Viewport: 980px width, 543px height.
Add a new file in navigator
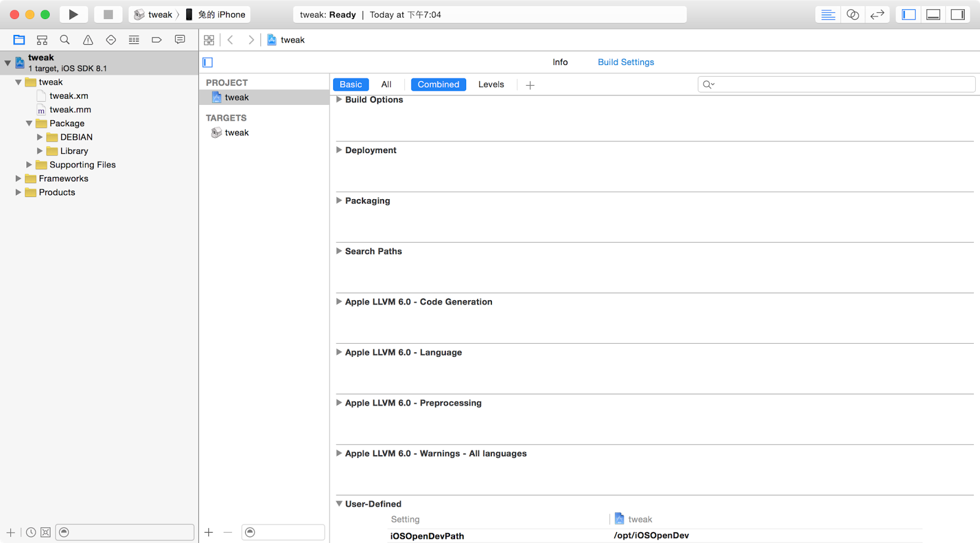tap(10, 532)
